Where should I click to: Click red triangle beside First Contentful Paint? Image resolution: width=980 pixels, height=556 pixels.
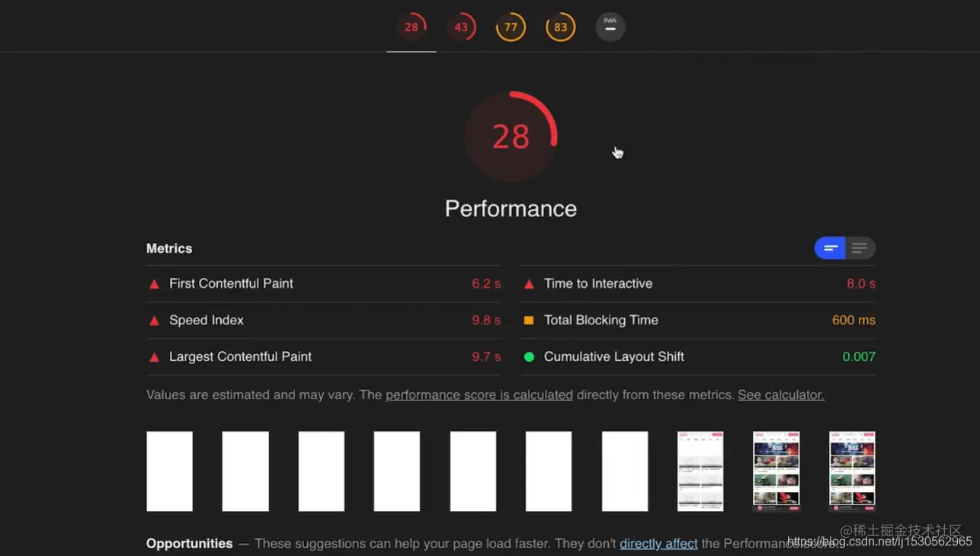point(154,284)
